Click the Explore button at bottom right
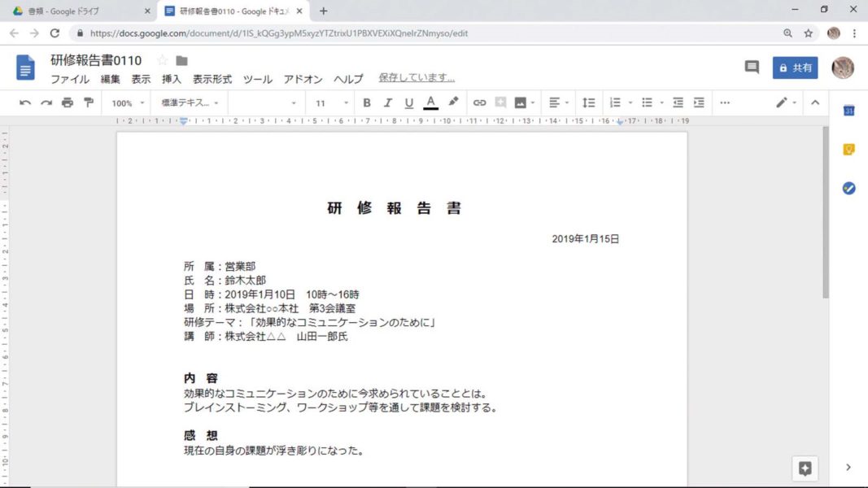Image resolution: width=868 pixels, height=488 pixels. [x=805, y=468]
